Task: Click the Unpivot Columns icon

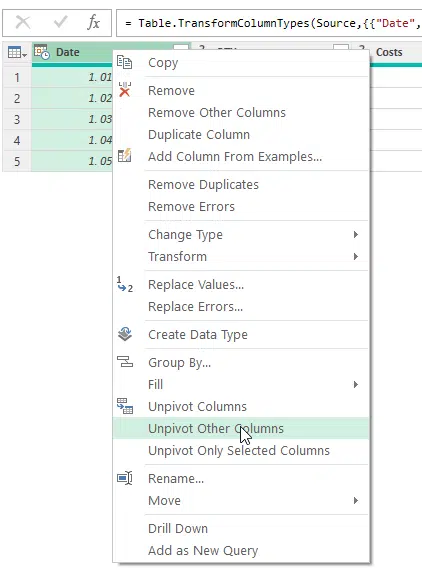Action: pyautogui.click(x=125, y=406)
